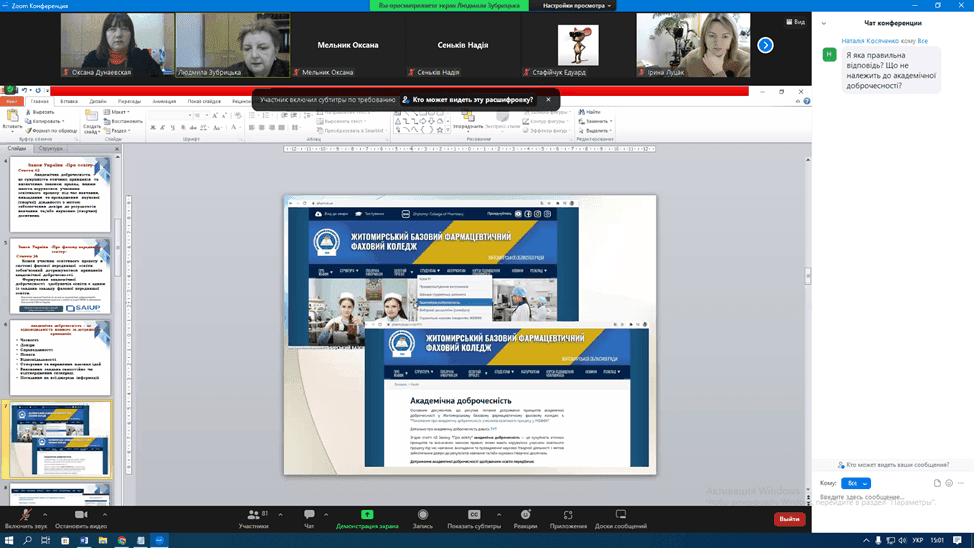The image size is (974, 548).
Task: Open the 'Макет' layout dropdown
Action: coord(117,112)
